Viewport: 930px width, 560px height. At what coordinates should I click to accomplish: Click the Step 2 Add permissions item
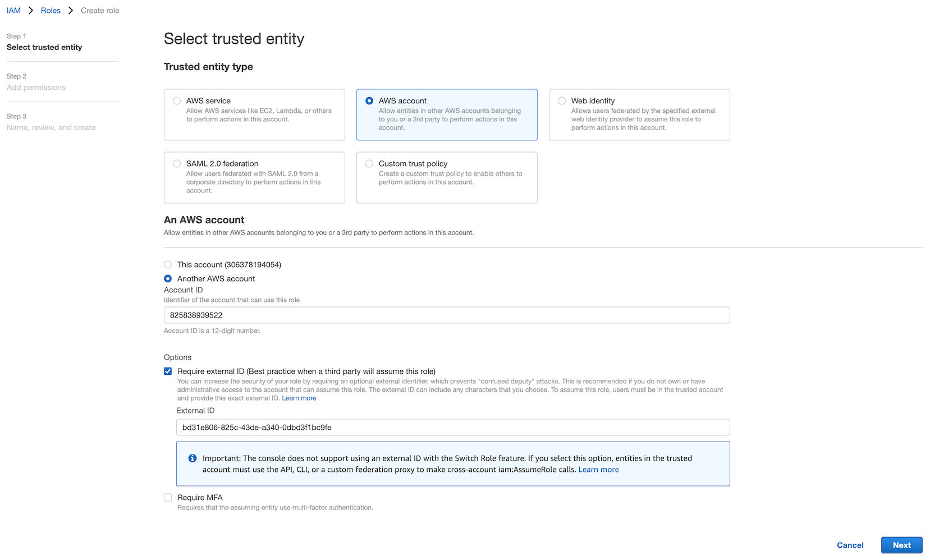[x=36, y=82]
